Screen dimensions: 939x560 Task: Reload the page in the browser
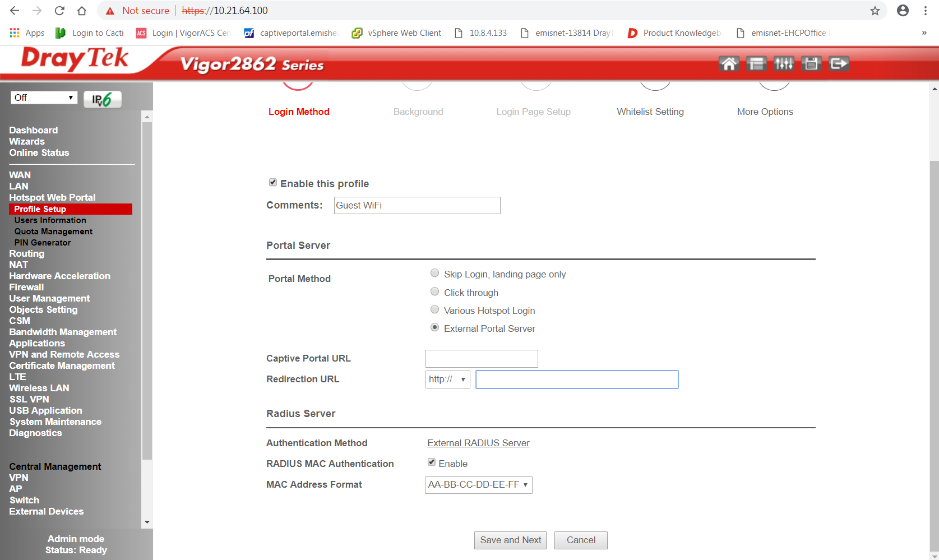coord(59,11)
